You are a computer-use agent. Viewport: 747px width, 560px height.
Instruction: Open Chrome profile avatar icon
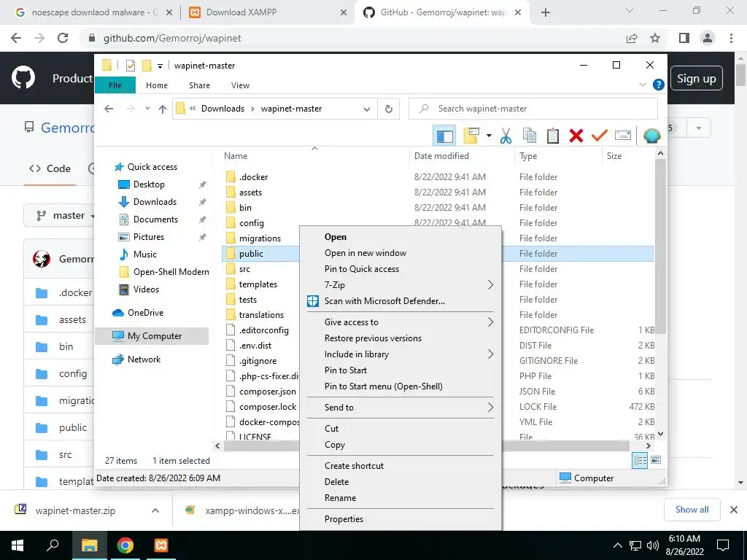[x=708, y=38]
